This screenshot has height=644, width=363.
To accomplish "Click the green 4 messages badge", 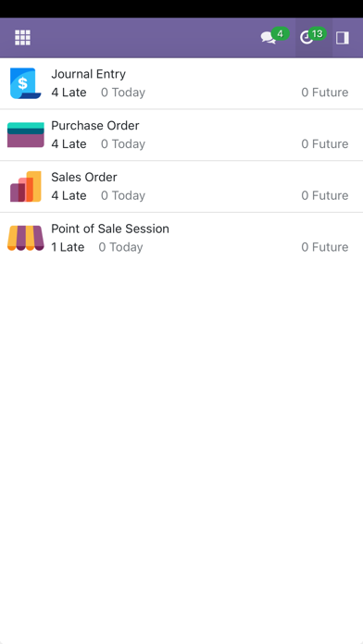I will pyautogui.click(x=280, y=33).
